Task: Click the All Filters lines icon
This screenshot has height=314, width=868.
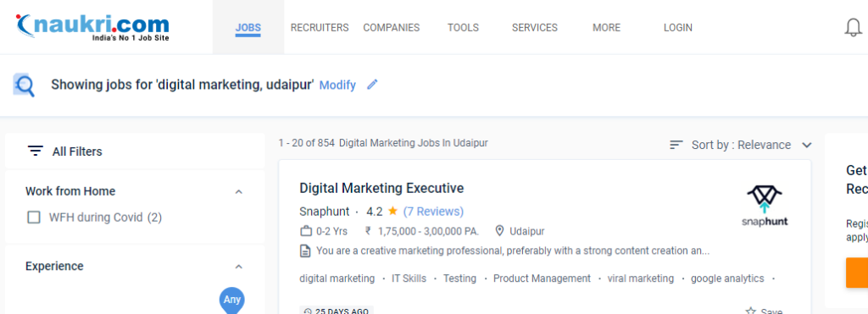Action: (36, 151)
